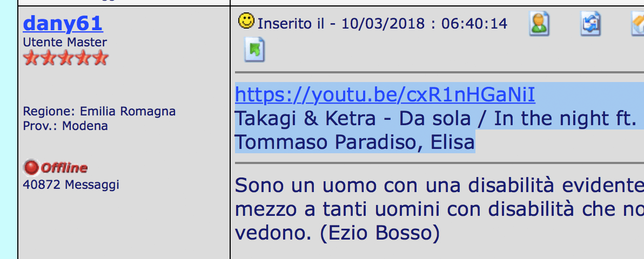Screen dimensions: 644x259
Task: Click the 40872 Messaggi post count
Action: (71, 185)
